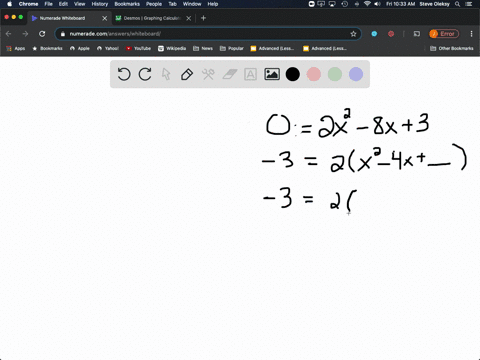Screen dimensions: 480x360
Task: Go back to previous page
Action: (x=9, y=34)
